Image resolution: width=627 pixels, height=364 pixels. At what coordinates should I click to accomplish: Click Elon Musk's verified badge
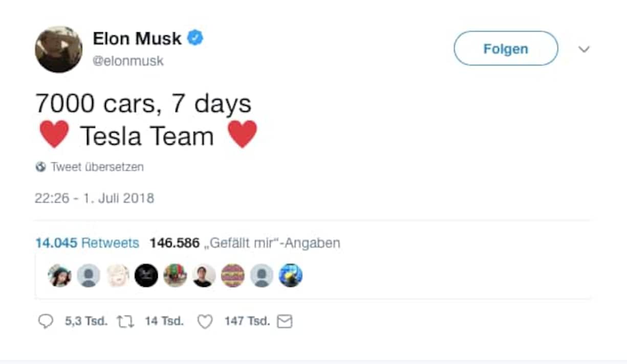click(196, 37)
